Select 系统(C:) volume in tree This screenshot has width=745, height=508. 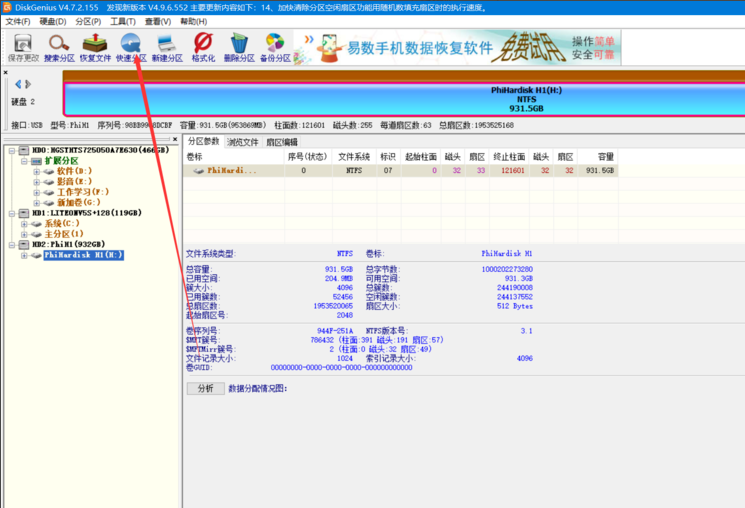pyautogui.click(x=62, y=223)
